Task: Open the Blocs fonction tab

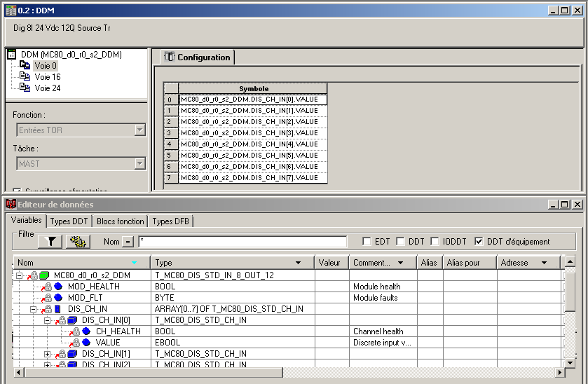Action: tap(121, 221)
